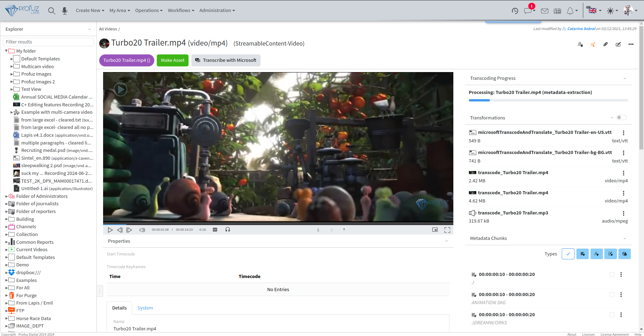Click the orange edit-permissions icon
644x336 pixels.
(x=593, y=44)
